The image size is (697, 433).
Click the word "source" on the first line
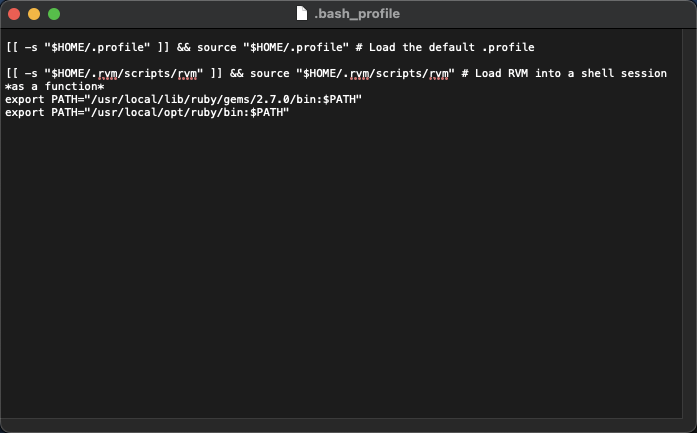[216, 47]
